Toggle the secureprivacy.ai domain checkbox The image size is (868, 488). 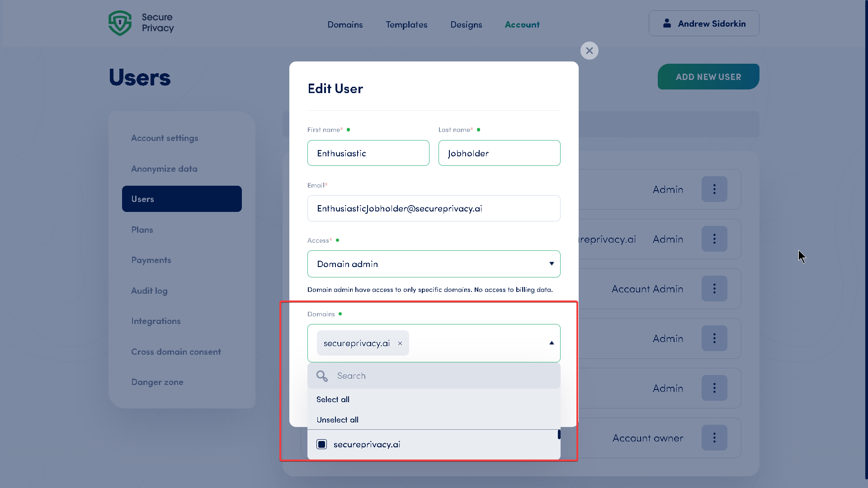(322, 445)
